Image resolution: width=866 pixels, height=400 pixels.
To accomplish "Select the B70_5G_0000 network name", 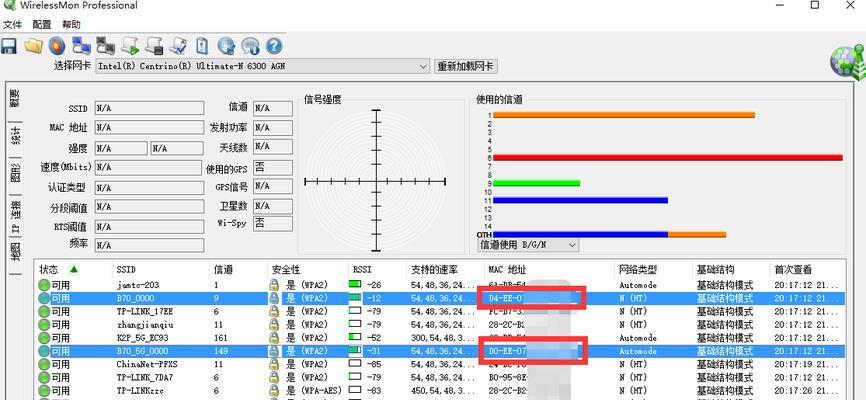I will (142, 351).
